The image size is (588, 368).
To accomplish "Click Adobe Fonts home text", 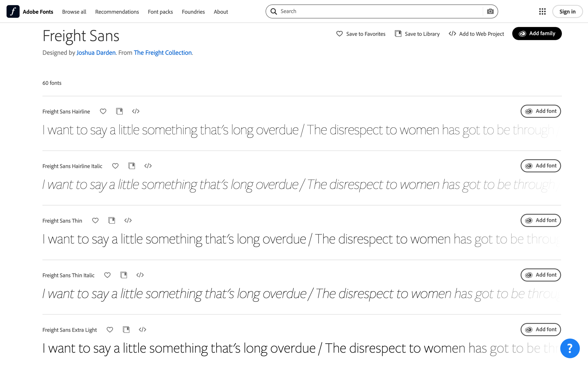I will click(x=38, y=12).
